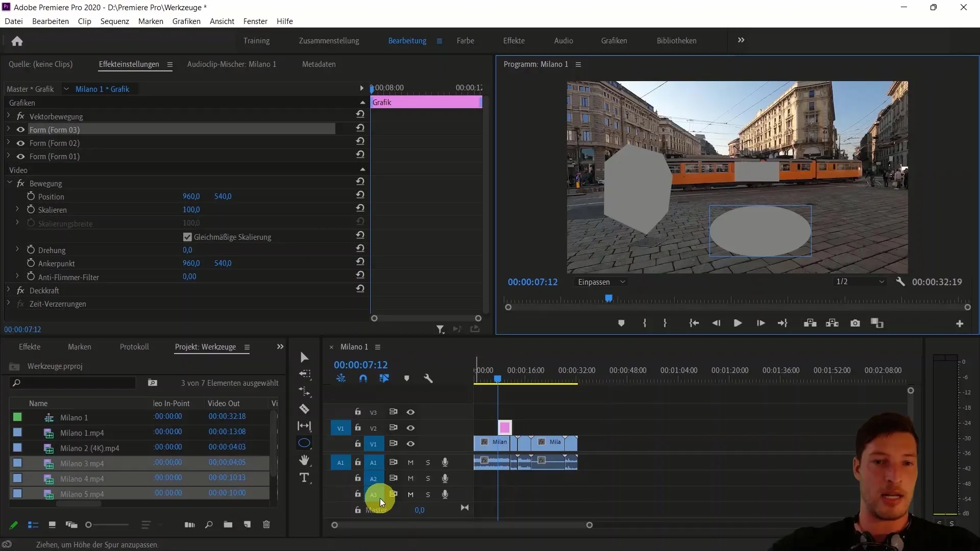Go to the Home screen icon

[x=17, y=41]
